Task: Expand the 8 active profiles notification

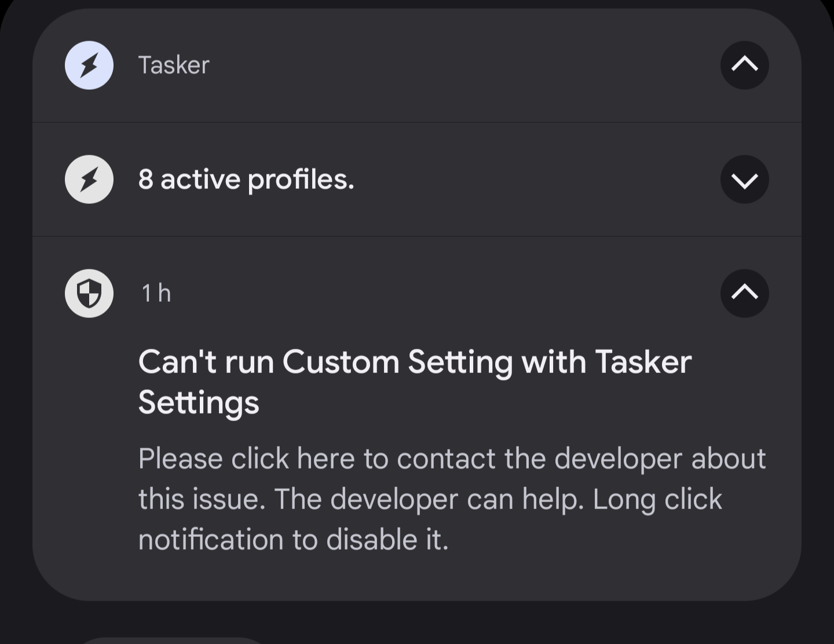Action: pyautogui.click(x=744, y=180)
